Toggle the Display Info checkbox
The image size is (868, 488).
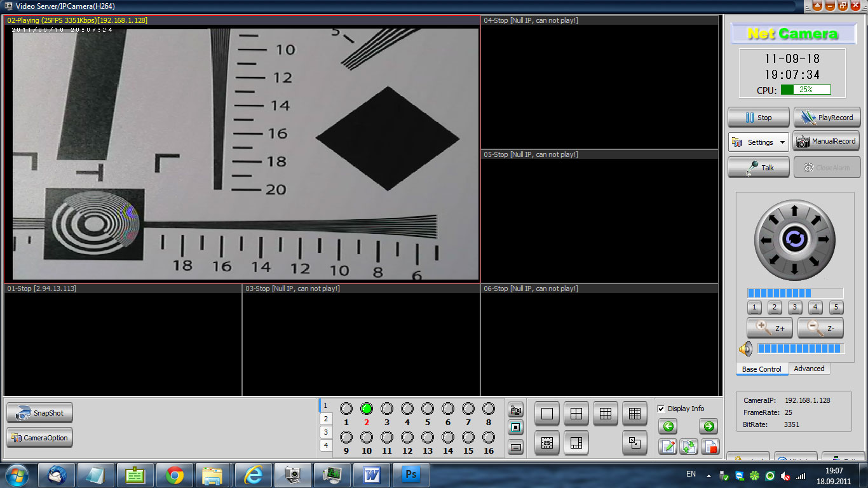(x=661, y=409)
